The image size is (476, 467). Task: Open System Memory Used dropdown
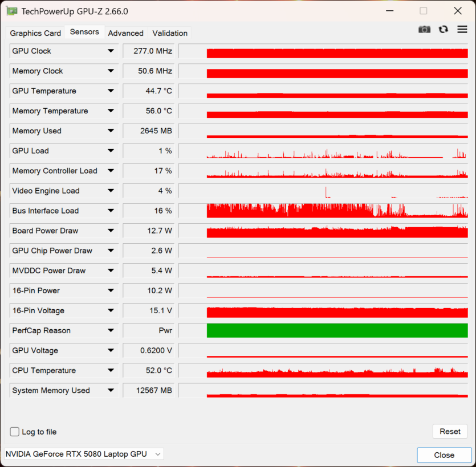point(111,390)
